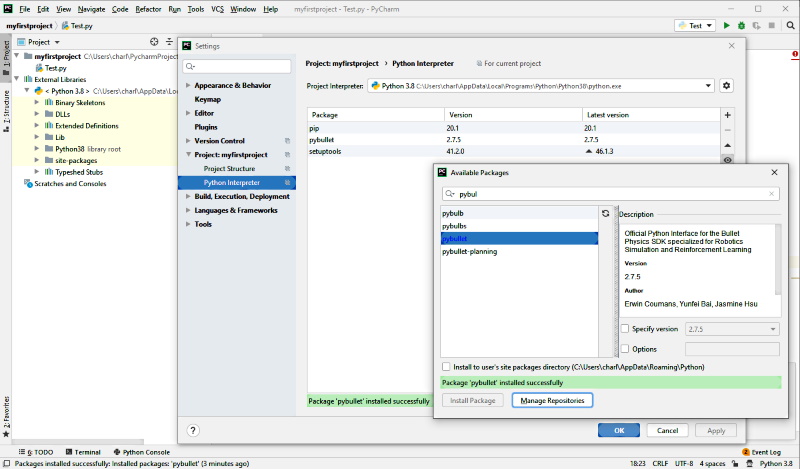Click the Manage Repositories button
The width and height of the screenshot is (800, 469).
pyautogui.click(x=552, y=401)
